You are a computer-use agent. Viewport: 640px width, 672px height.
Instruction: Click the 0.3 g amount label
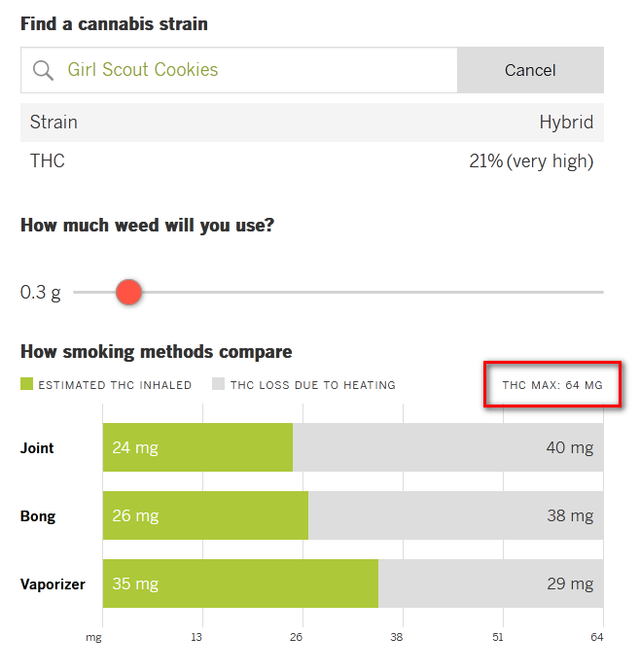[x=40, y=293]
